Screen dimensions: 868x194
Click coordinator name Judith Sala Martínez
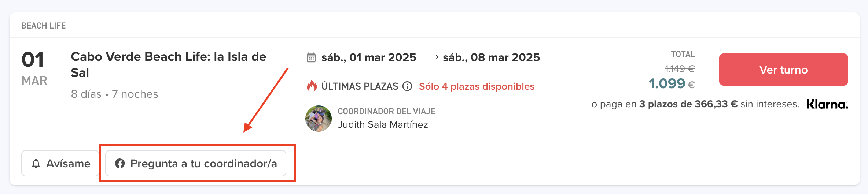coord(383,124)
